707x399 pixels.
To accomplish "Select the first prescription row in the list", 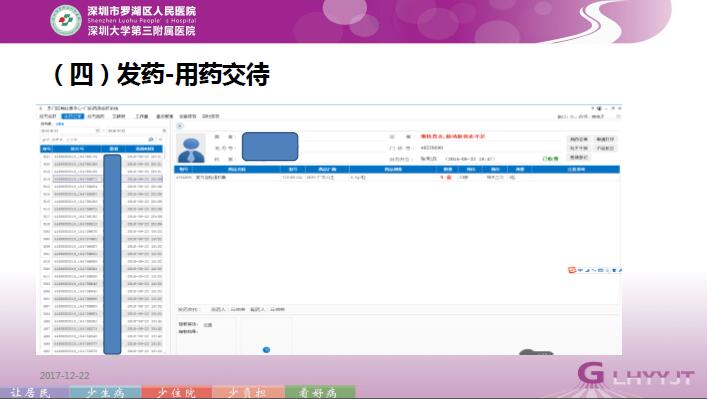I will [102, 156].
